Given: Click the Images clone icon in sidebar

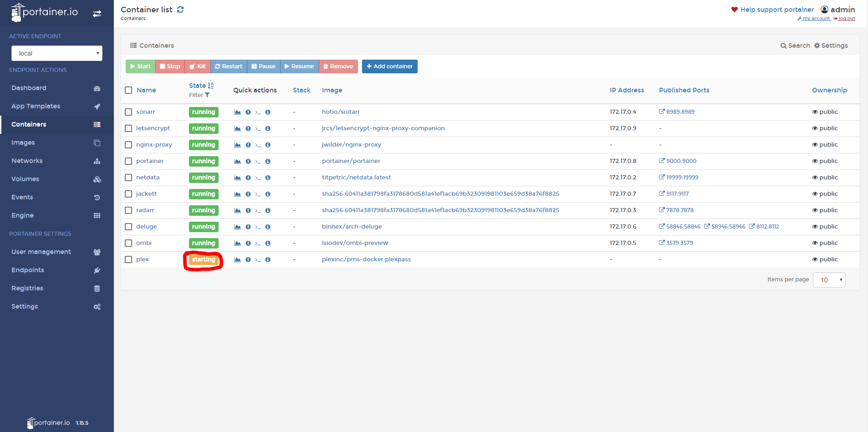Looking at the screenshot, I should 97,143.
